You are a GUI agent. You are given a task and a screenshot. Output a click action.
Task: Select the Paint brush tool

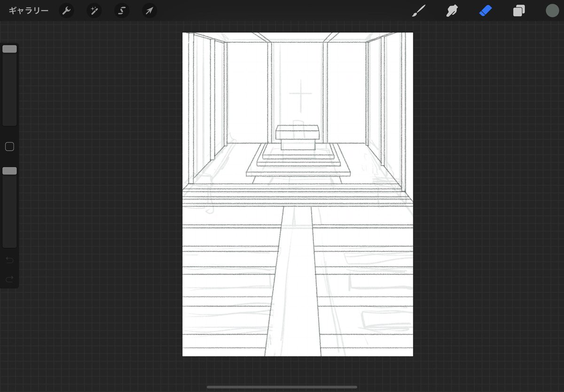[x=418, y=10]
